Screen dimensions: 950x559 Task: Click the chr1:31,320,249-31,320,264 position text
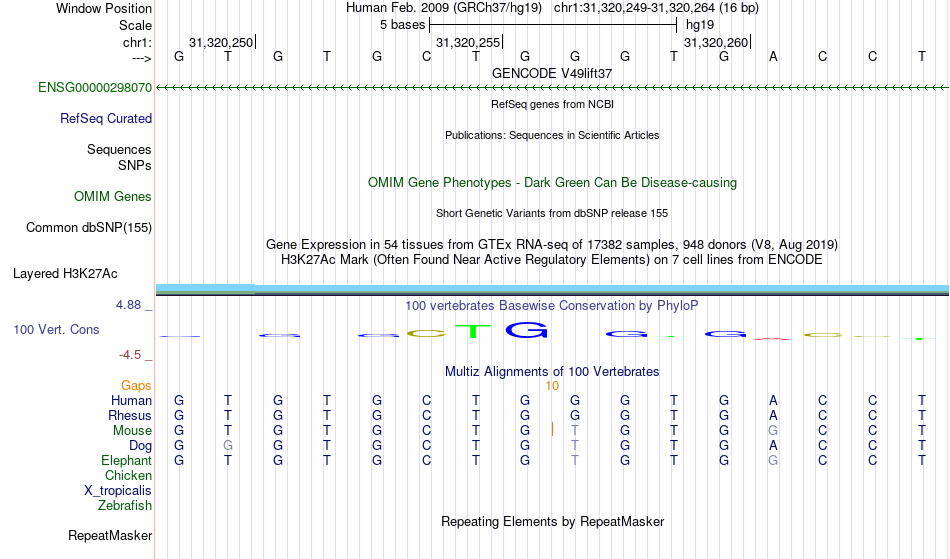click(656, 8)
